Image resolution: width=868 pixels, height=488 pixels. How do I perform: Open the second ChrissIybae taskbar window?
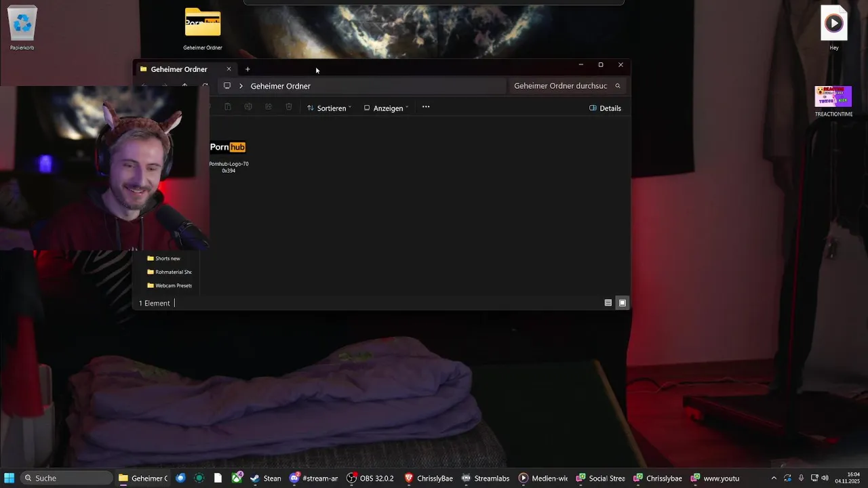658,478
